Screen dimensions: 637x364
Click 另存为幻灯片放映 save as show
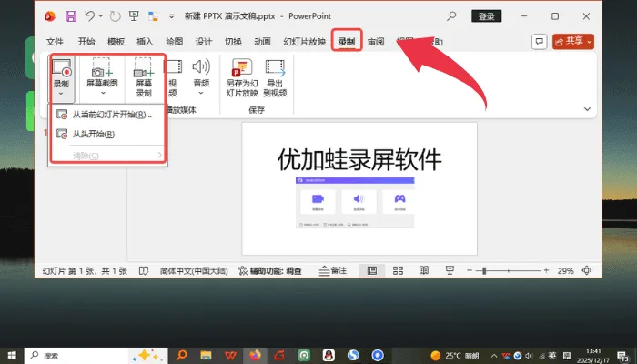pyautogui.click(x=242, y=78)
